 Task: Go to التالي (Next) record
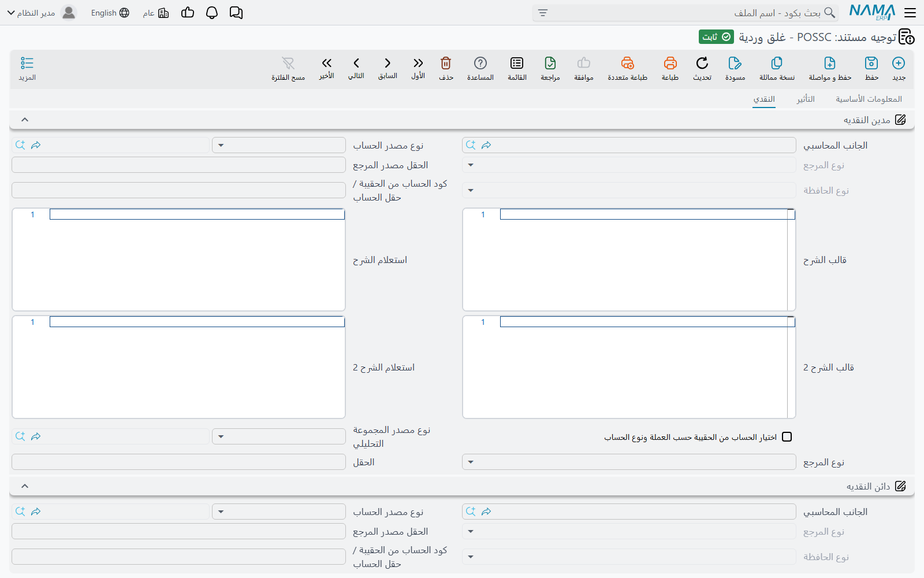point(356,63)
